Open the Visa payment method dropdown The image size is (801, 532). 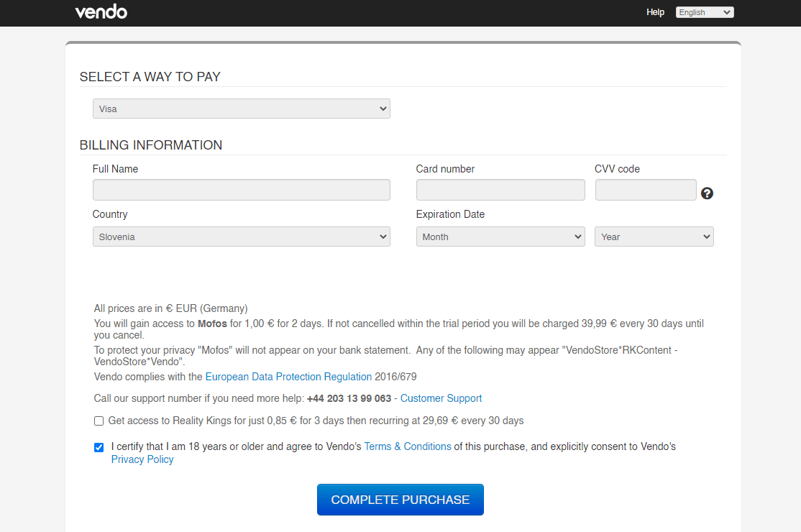(241, 109)
